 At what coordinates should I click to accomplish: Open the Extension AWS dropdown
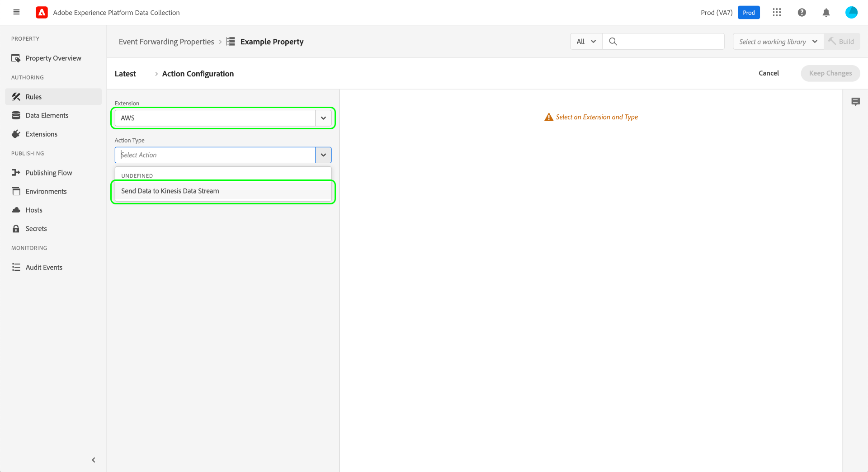223,118
